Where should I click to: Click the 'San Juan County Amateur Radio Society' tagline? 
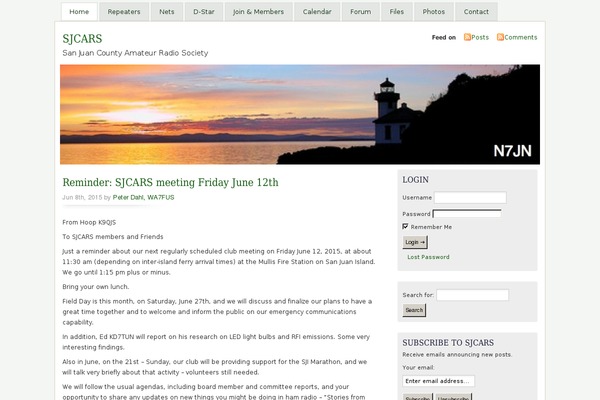pyautogui.click(x=135, y=53)
